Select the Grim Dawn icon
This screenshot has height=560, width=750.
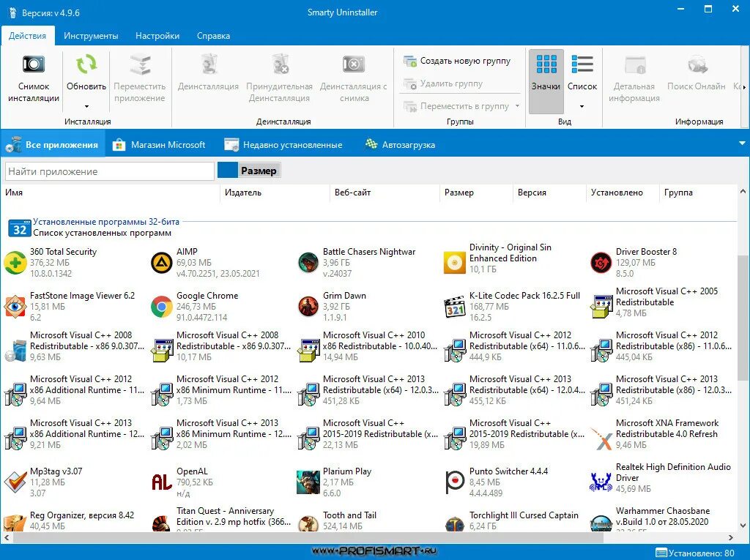tap(308, 307)
